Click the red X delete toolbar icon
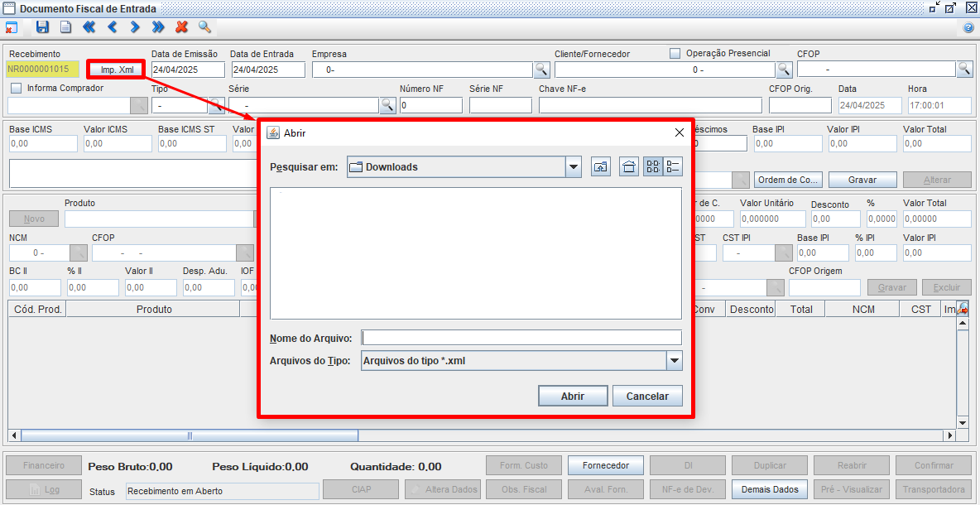The height and width of the screenshot is (505, 980). point(181,27)
